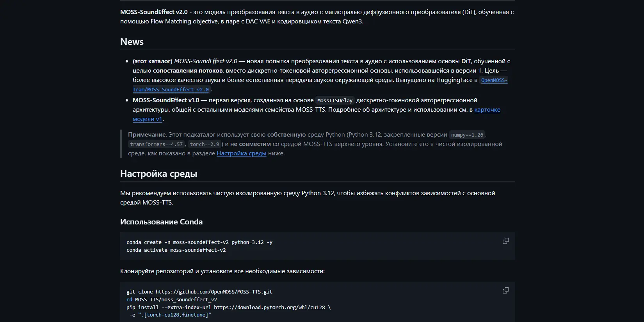Copy the git clone code block
Viewport: 644px width, 322px height.
[x=505, y=290]
